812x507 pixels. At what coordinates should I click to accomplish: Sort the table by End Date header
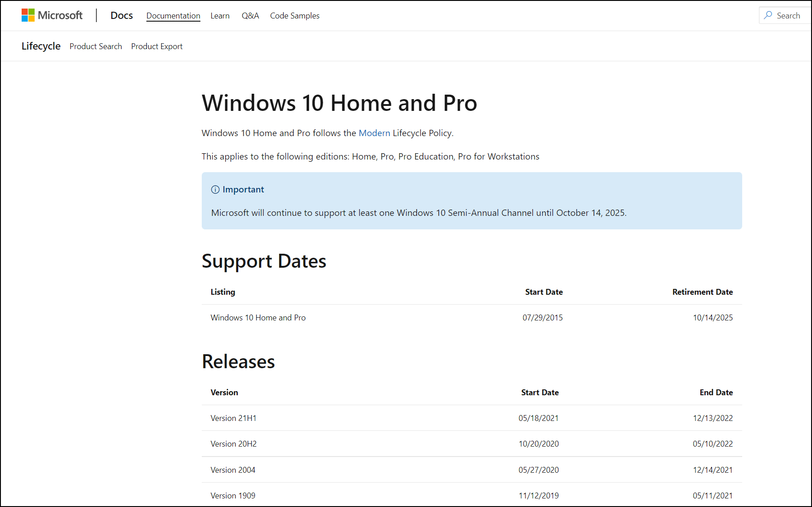click(716, 392)
